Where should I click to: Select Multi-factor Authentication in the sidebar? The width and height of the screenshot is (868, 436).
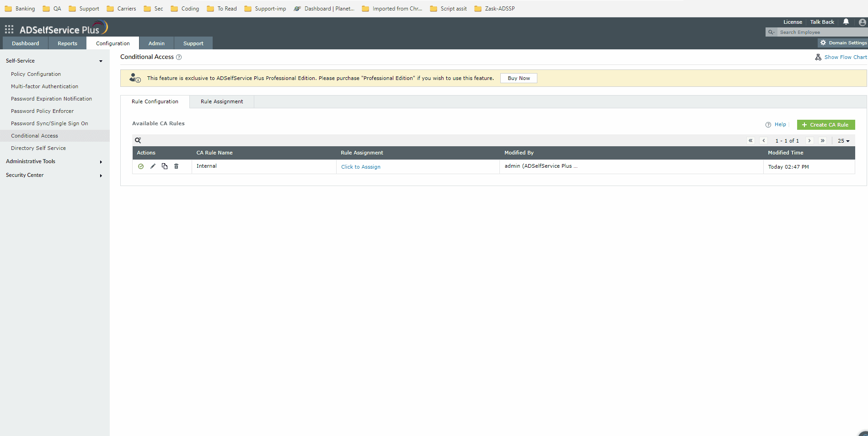44,86
